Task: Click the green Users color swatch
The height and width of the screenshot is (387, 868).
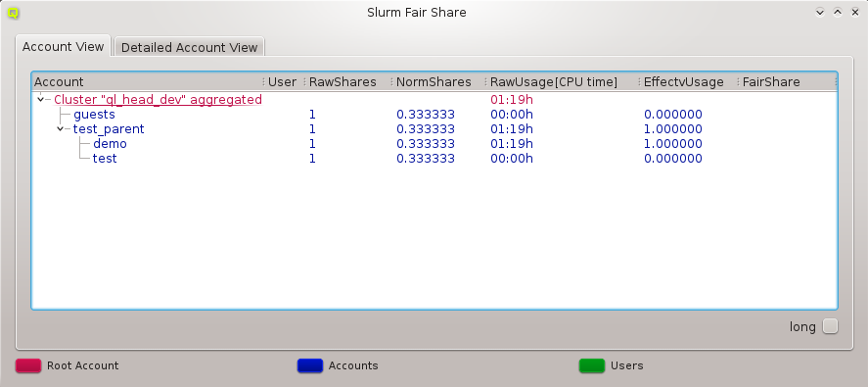Action: [x=592, y=365]
